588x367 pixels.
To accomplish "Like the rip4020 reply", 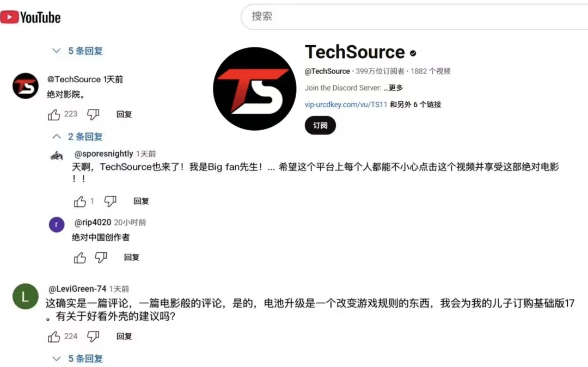I will pyautogui.click(x=80, y=258).
